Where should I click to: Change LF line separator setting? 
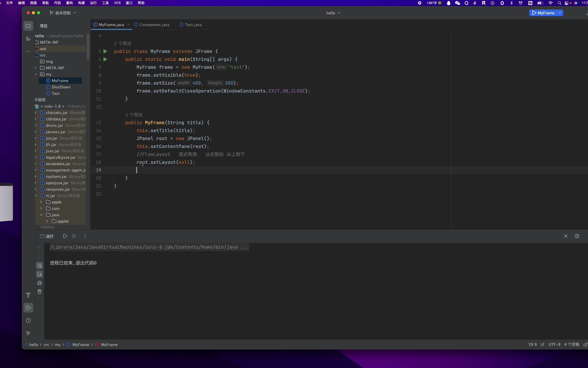(543, 344)
